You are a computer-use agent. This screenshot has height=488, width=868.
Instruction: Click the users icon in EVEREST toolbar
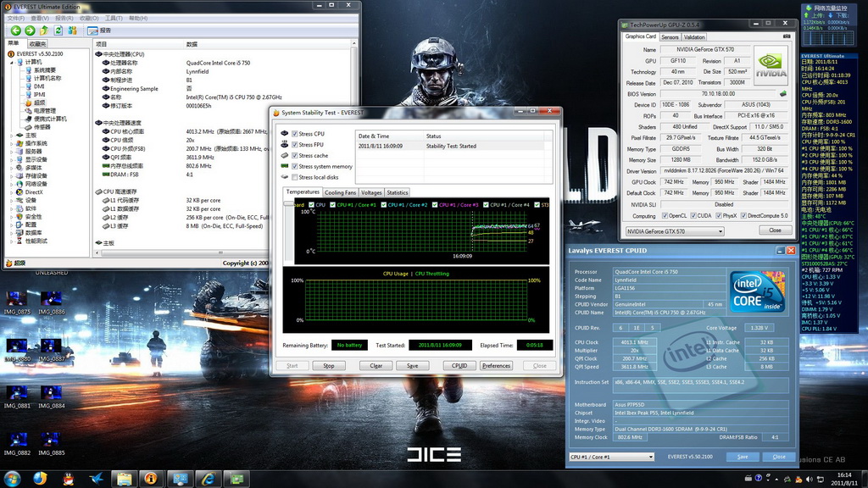tap(72, 30)
